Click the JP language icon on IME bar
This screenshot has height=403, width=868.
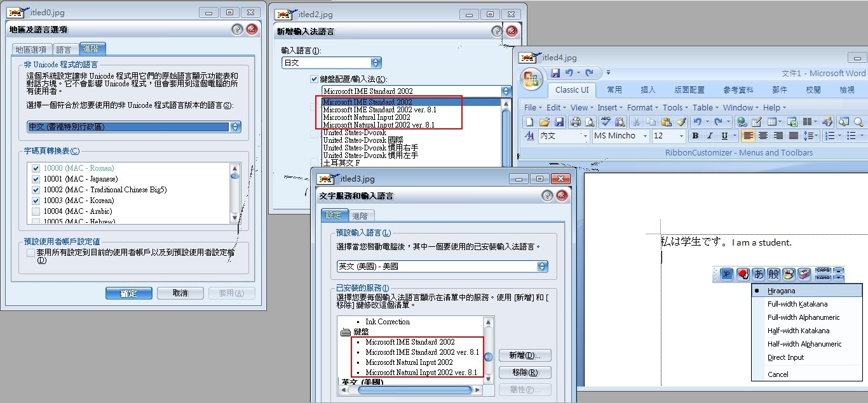pyautogui.click(x=726, y=274)
